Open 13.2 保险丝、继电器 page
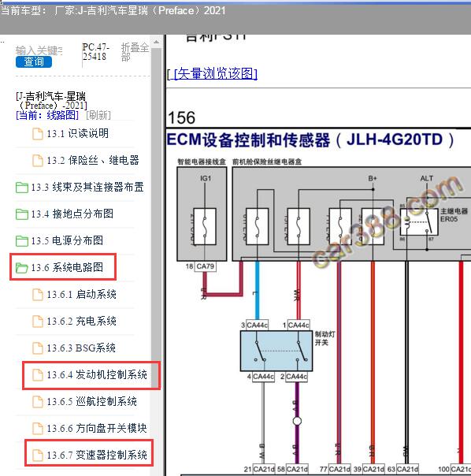The height and width of the screenshot is (476, 471). (93, 160)
